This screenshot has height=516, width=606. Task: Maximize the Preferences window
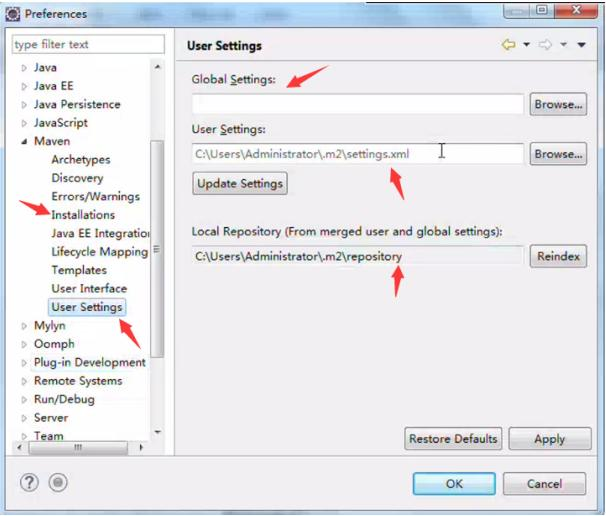[542, 10]
